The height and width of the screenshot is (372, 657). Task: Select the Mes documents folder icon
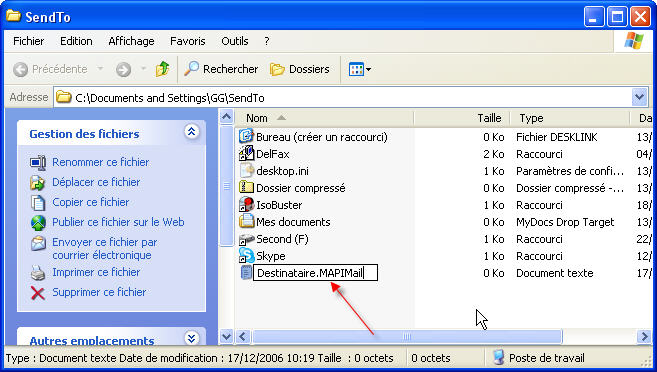(x=246, y=221)
